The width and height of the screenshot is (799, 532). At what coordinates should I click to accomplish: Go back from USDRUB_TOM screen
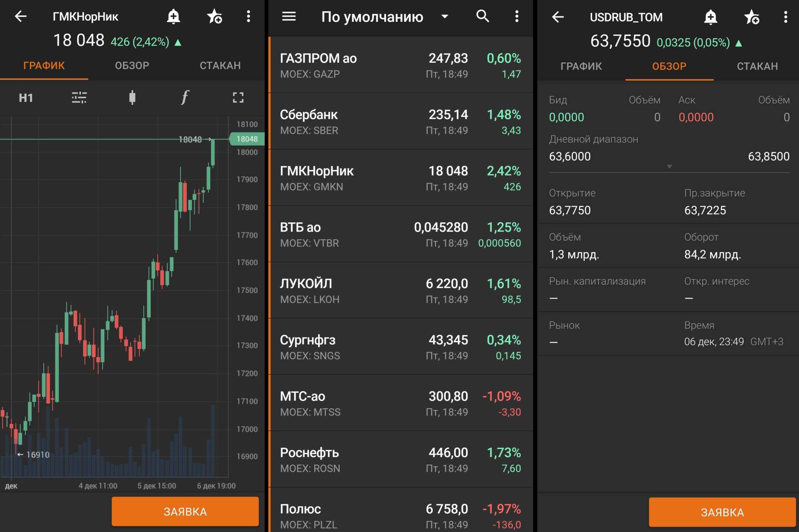point(558,17)
